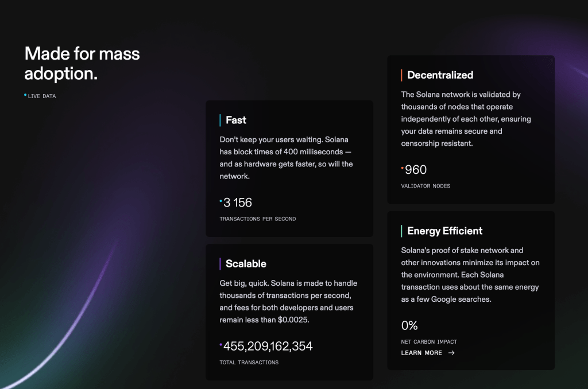Click the arrow icon beside Learn More
588x389 pixels.
(451, 353)
